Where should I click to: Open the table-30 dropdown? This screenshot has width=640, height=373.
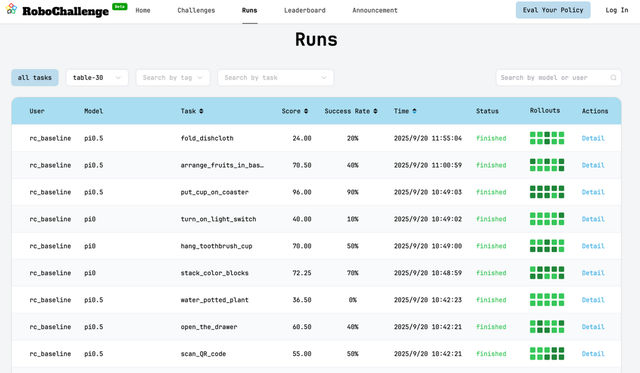coord(97,78)
